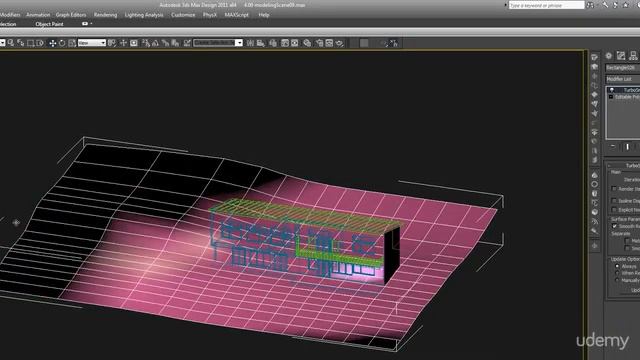Enable Explicit Normals checkbox

(x=614, y=209)
